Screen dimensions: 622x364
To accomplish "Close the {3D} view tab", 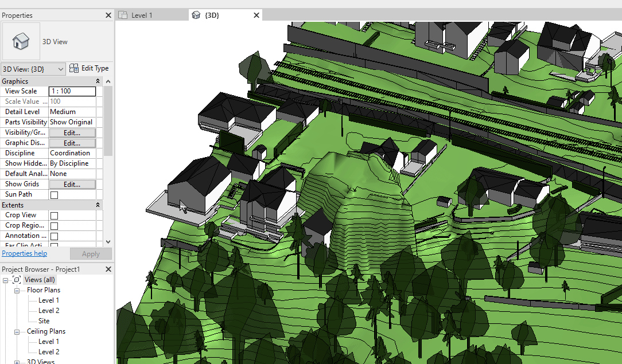I will (x=256, y=15).
